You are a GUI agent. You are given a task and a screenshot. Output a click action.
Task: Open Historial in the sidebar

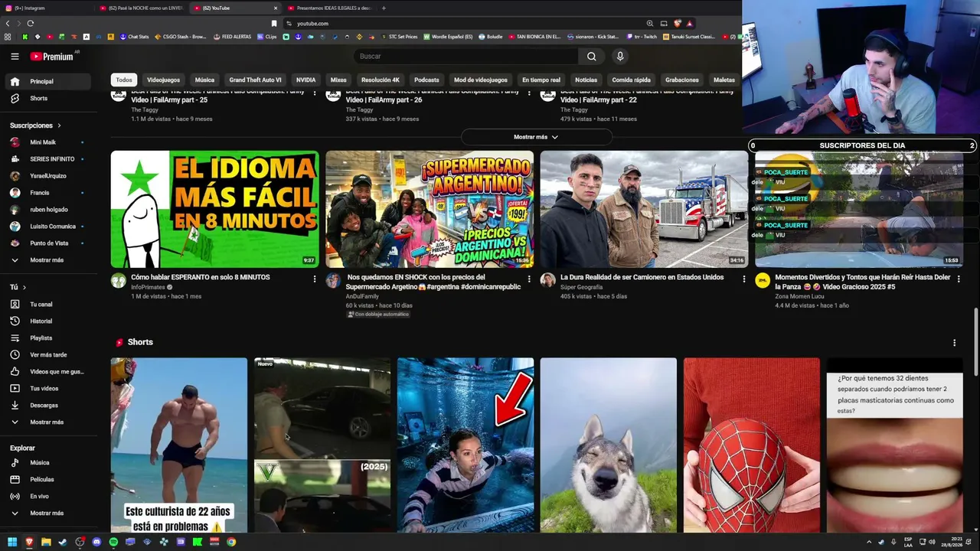click(41, 321)
